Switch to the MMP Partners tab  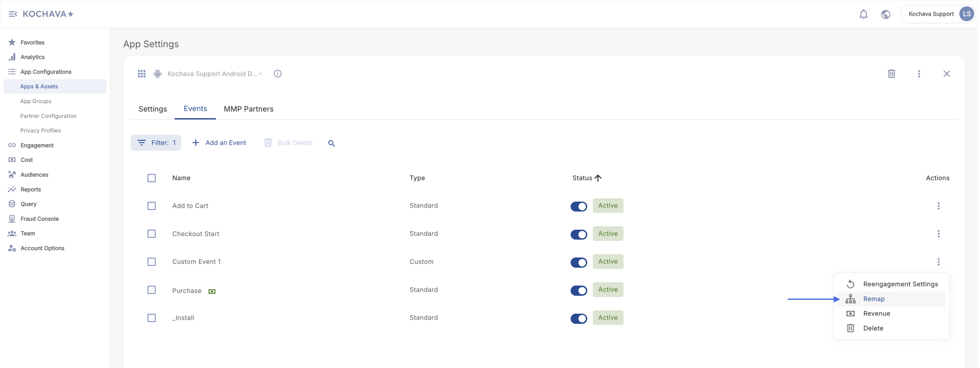tap(248, 109)
